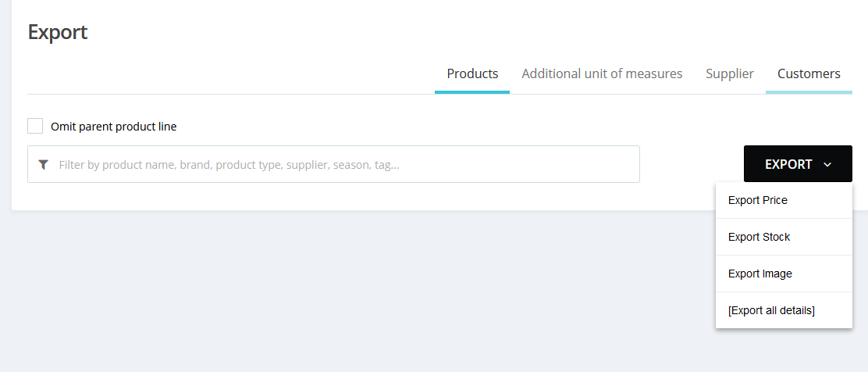Click the chevron arrow on EXPORT button
This screenshot has width=868, height=372.
click(x=827, y=165)
